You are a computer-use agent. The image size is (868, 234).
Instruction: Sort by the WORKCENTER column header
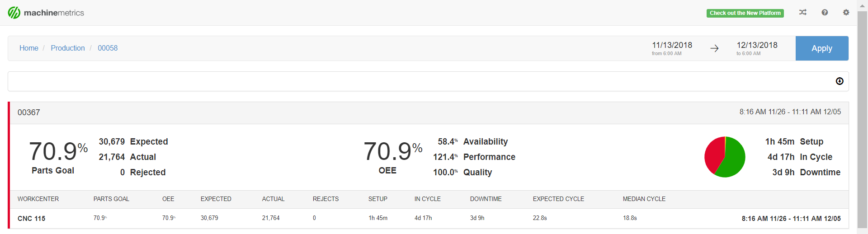point(38,199)
